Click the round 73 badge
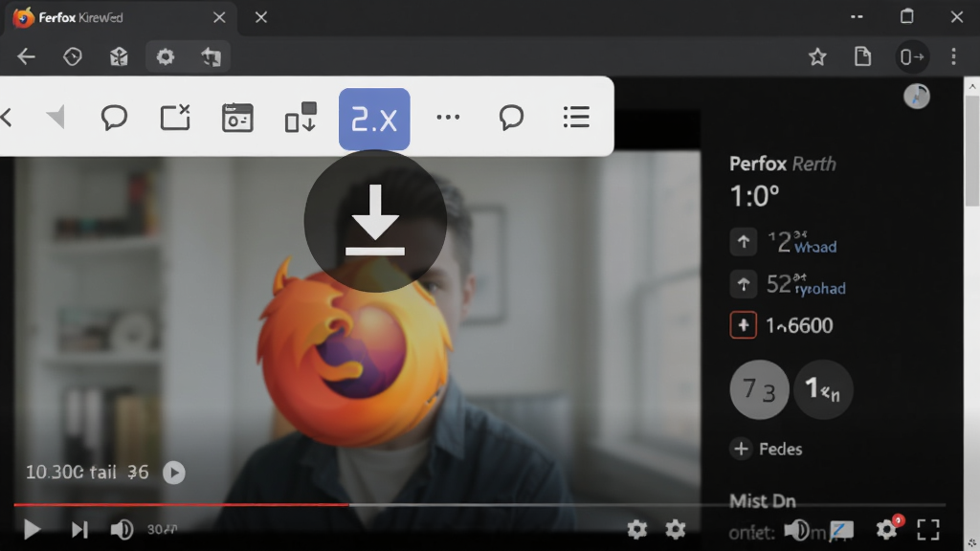980x551 pixels. (x=759, y=389)
